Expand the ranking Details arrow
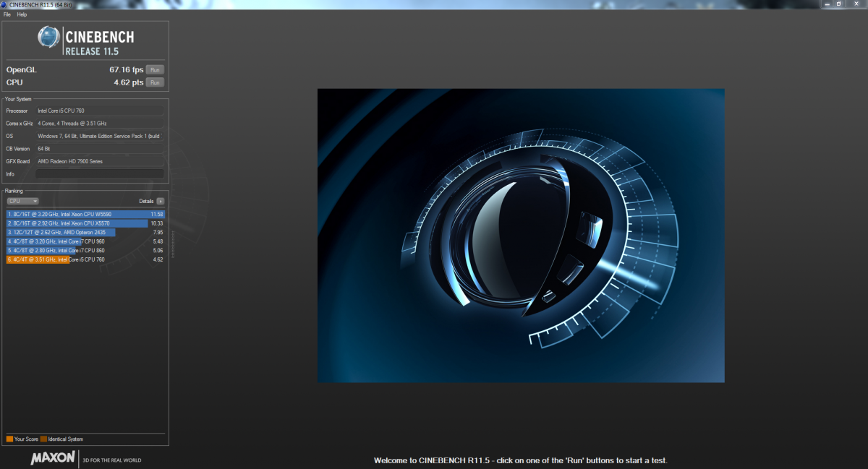Screen dimensions: 868x469 point(161,201)
